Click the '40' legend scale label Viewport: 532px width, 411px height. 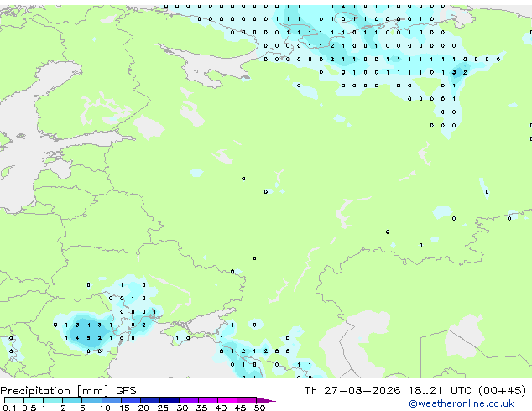click(x=221, y=408)
